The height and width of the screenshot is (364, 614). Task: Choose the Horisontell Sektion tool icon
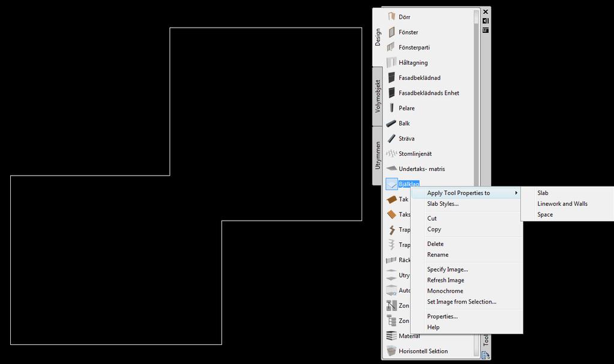[x=391, y=351]
